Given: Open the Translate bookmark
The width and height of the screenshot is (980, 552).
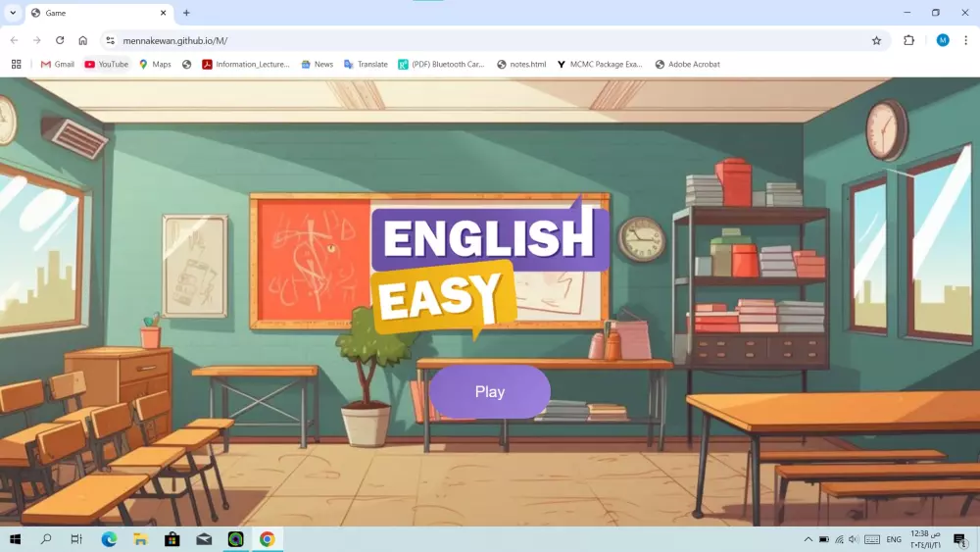Looking at the screenshot, I should point(366,65).
